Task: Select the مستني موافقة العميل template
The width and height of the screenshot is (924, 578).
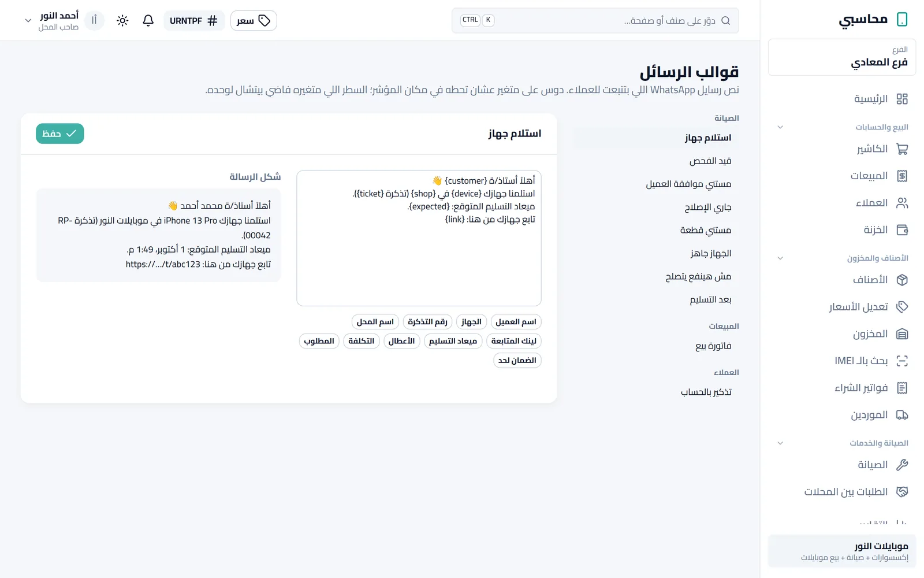Action: [x=656, y=184]
